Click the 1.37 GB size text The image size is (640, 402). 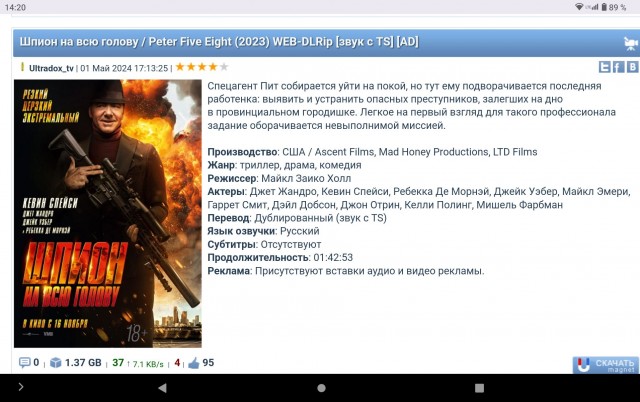(83, 362)
